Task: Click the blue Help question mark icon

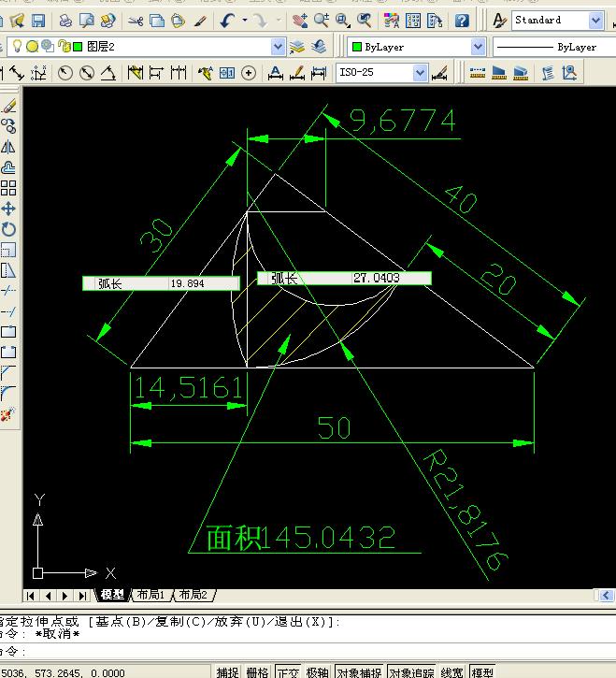Action: click(x=462, y=21)
